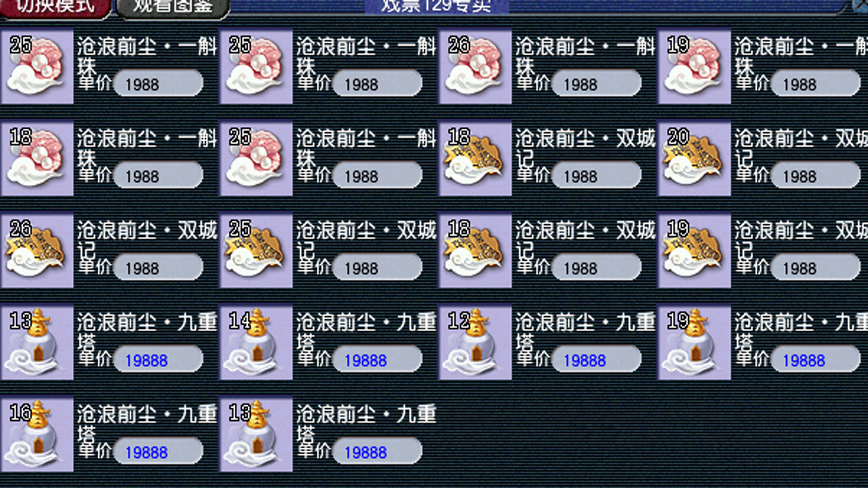Pick the 九重塔 pagoda icon with count 16
Viewport: 868px width, 488px height.
click(37, 434)
